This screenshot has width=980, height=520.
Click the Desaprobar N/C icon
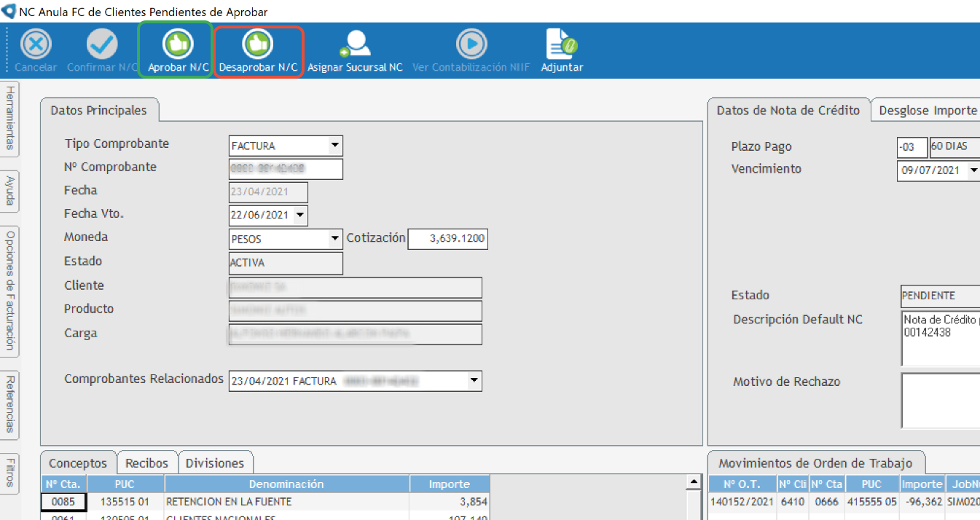pyautogui.click(x=259, y=44)
